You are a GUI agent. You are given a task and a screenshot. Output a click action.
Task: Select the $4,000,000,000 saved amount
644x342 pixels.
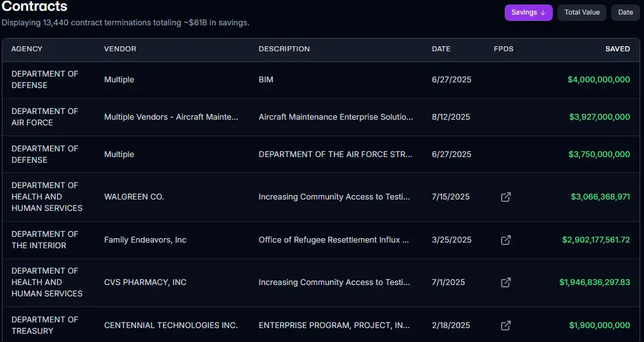(x=598, y=80)
